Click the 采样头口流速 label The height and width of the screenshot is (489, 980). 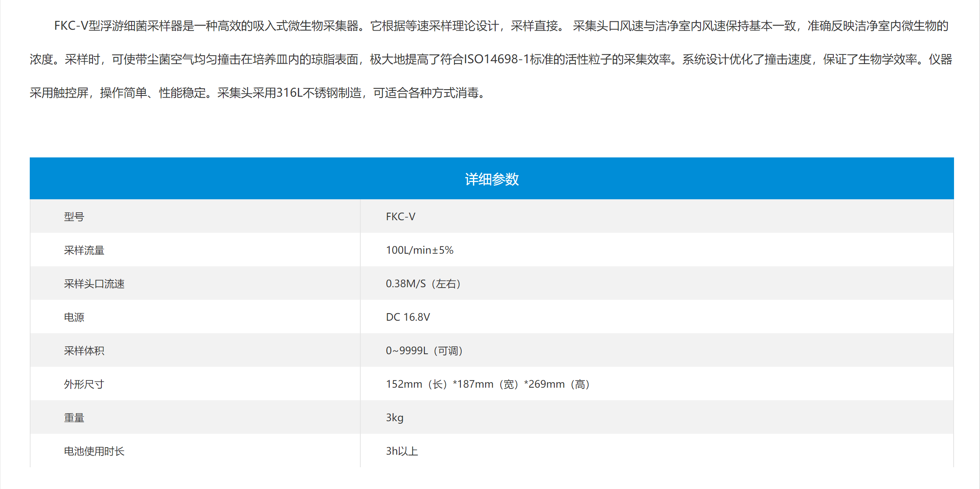[94, 283]
